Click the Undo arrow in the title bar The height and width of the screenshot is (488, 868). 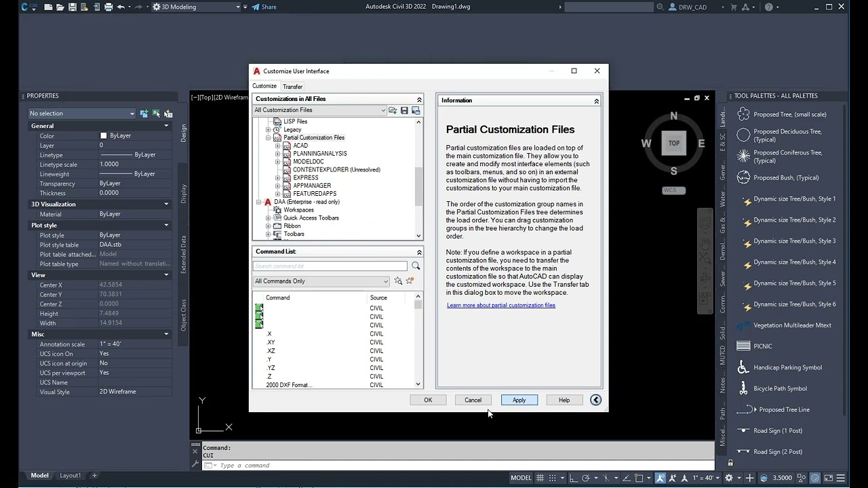pos(121,7)
